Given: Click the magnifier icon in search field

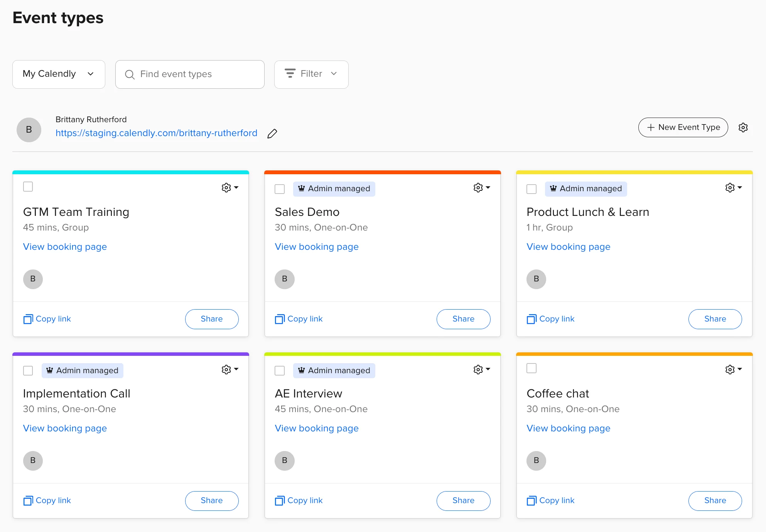Looking at the screenshot, I should coord(130,74).
